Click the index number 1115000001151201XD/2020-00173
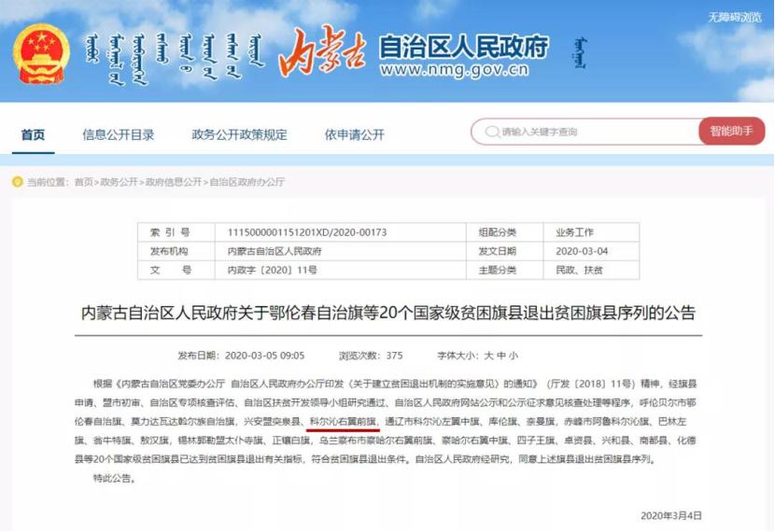This screenshot has height=532, width=775. [307, 232]
